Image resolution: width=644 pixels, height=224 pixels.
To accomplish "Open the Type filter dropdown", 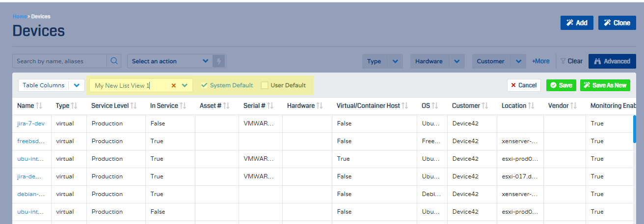I will click(395, 61).
